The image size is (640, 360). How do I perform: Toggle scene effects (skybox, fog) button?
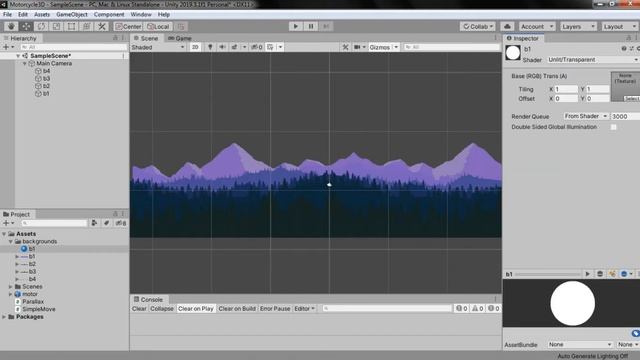pyautogui.click(x=235, y=47)
